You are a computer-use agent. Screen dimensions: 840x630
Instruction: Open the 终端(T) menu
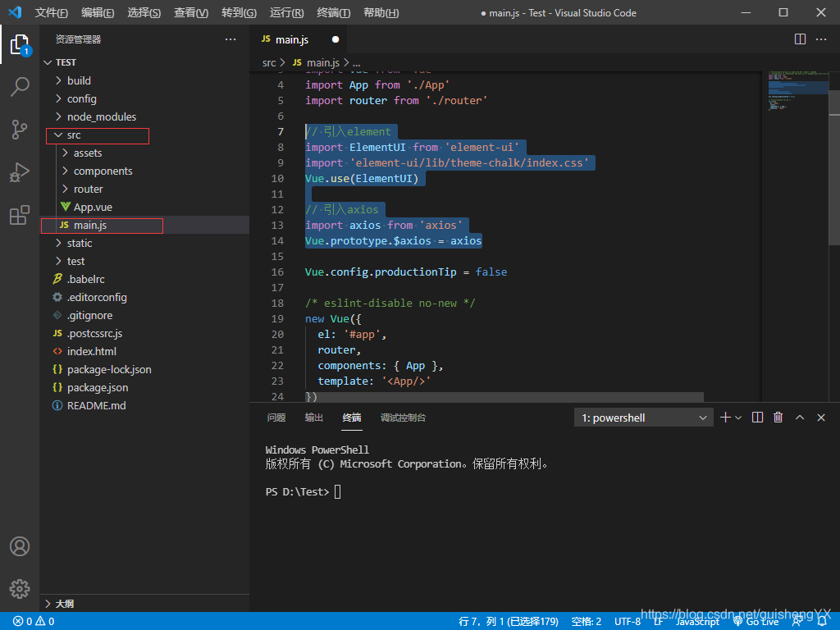tap(334, 13)
